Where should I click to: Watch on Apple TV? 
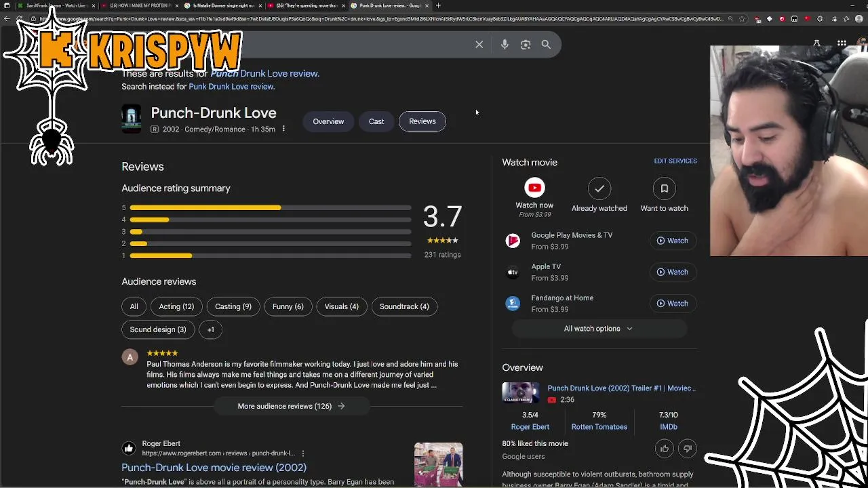672,272
